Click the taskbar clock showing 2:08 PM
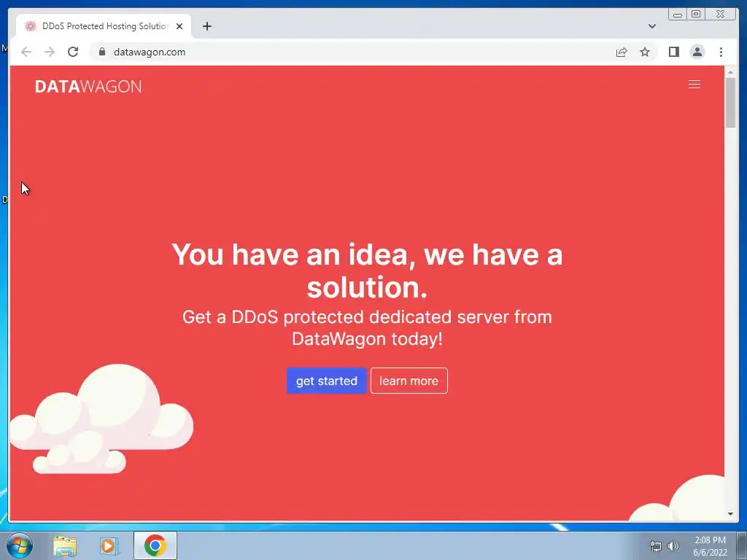The width and height of the screenshot is (747, 560). pyautogui.click(x=710, y=546)
